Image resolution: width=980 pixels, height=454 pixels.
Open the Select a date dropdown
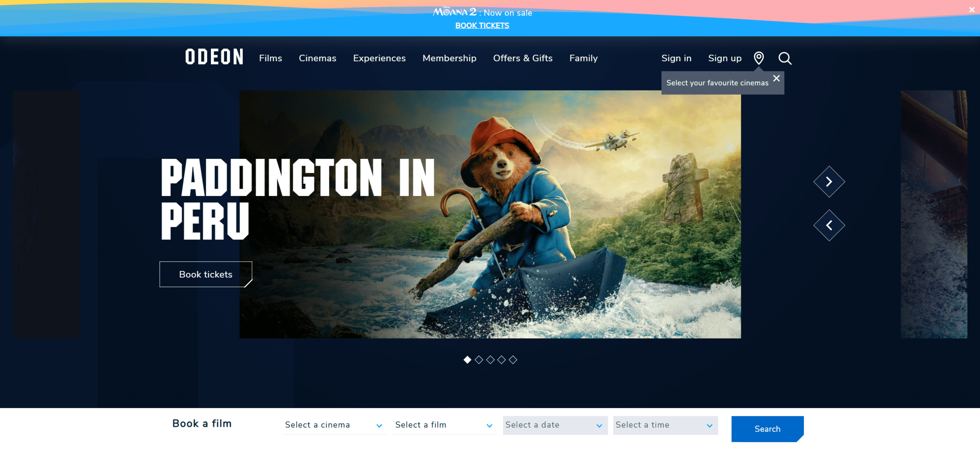(x=555, y=425)
